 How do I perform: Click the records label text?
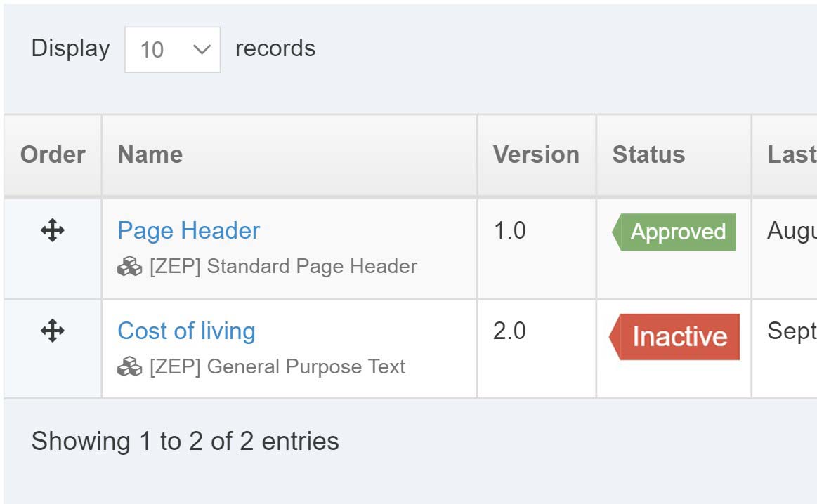(275, 48)
